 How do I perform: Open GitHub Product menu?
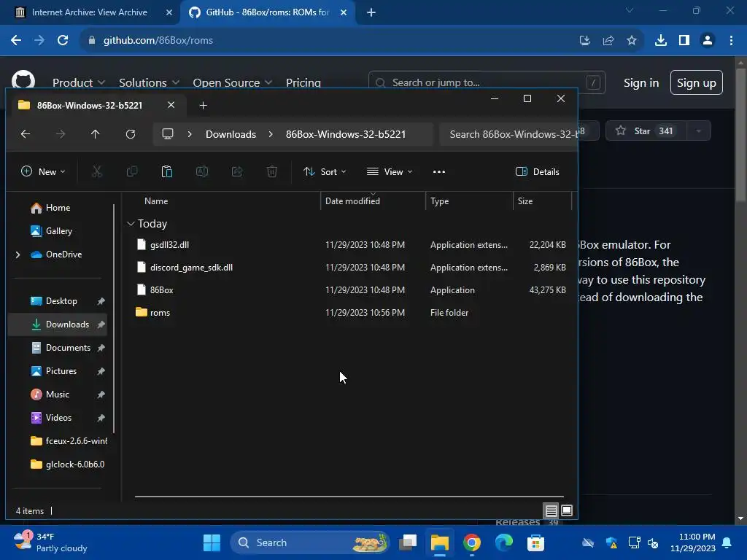[x=79, y=83]
